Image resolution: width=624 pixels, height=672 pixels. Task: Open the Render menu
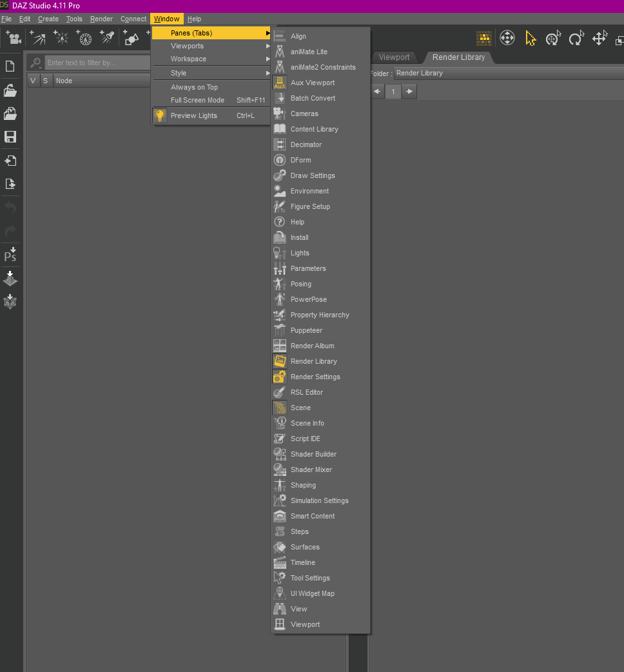point(101,19)
